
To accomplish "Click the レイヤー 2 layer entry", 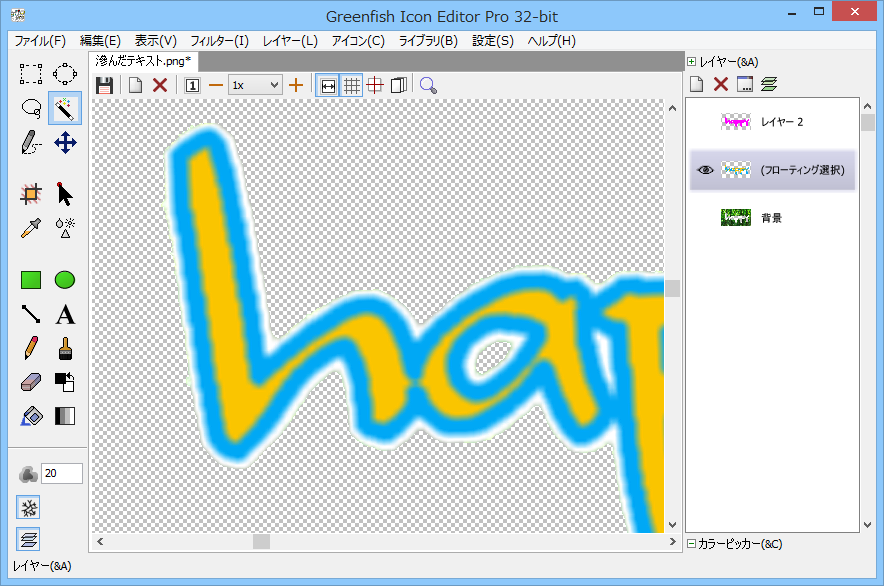I will [781, 122].
